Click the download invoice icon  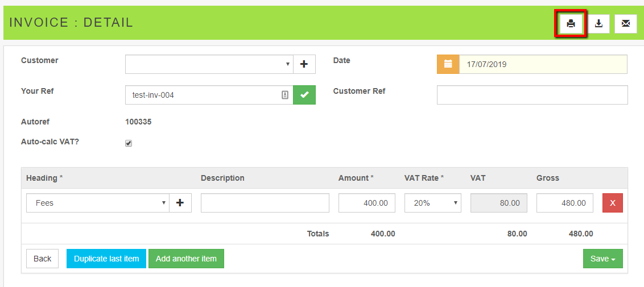point(598,24)
